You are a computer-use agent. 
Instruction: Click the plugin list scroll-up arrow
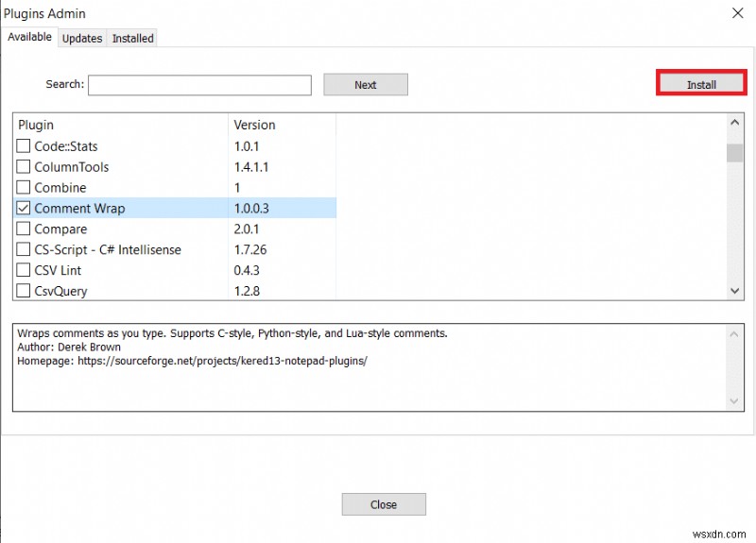click(x=734, y=123)
